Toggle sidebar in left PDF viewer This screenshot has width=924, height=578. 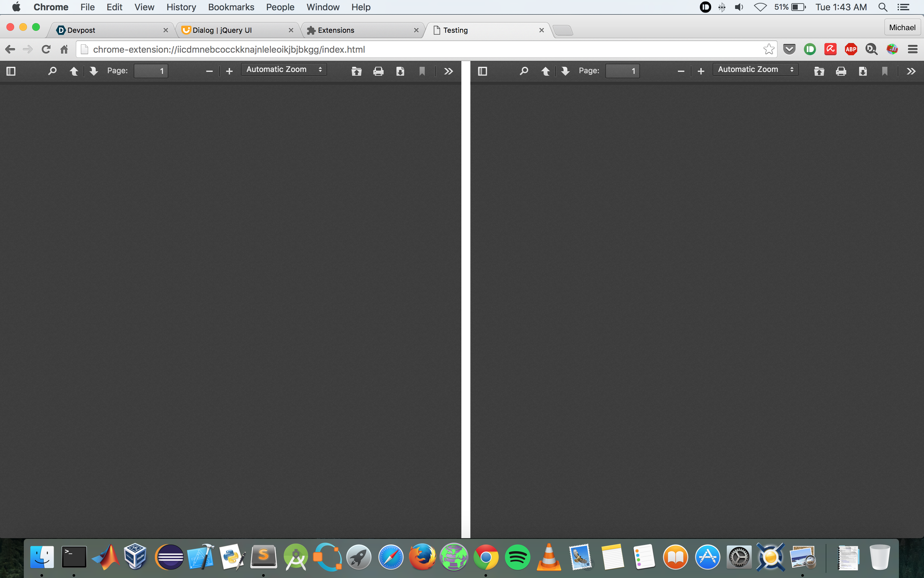pos(11,71)
